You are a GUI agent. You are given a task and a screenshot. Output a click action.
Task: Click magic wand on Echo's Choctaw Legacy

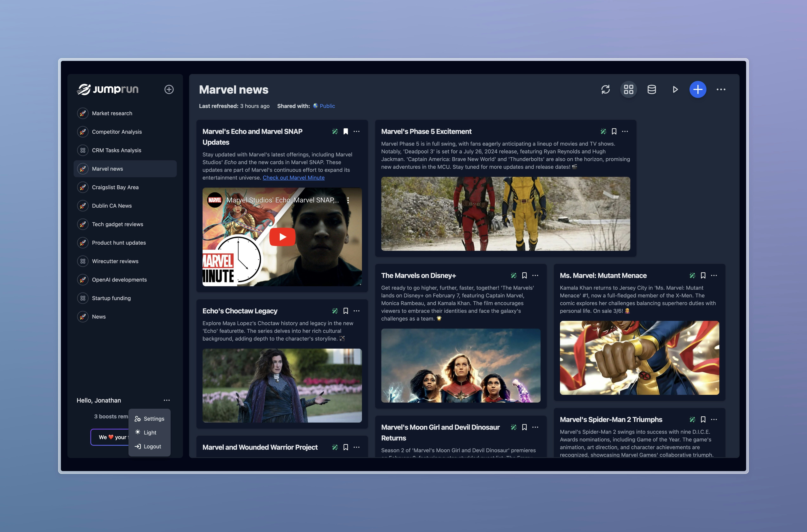click(x=335, y=311)
